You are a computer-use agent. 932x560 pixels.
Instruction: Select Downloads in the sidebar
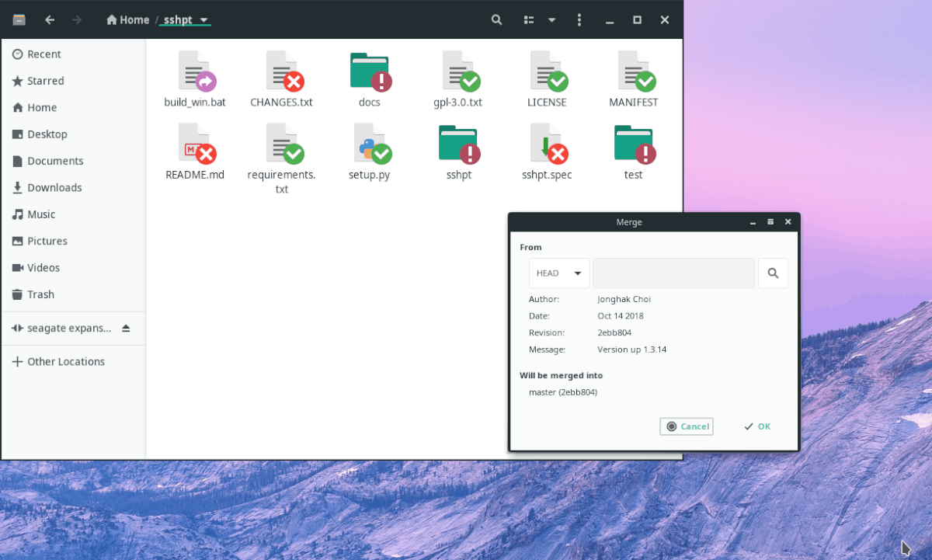pos(74,188)
